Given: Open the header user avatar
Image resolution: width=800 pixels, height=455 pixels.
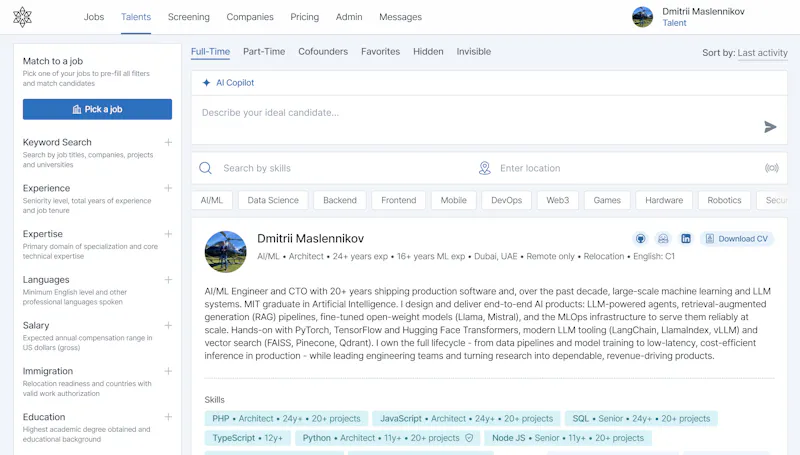Looking at the screenshot, I should [x=642, y=17].
